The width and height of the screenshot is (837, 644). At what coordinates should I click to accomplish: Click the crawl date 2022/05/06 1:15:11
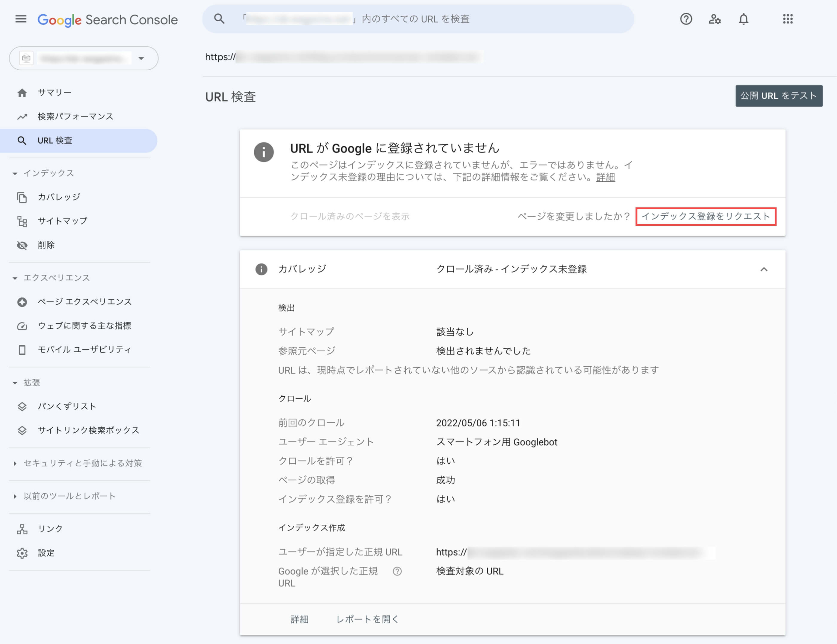478,423
